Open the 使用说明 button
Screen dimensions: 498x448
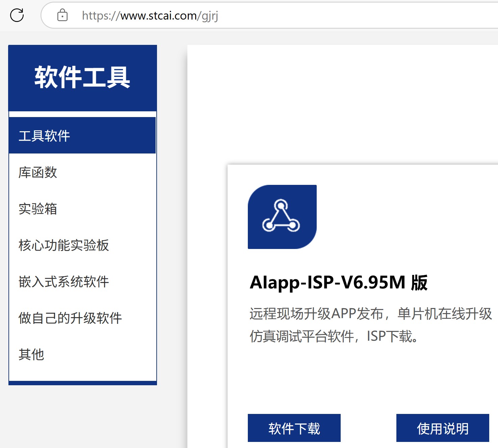point(443,428)
